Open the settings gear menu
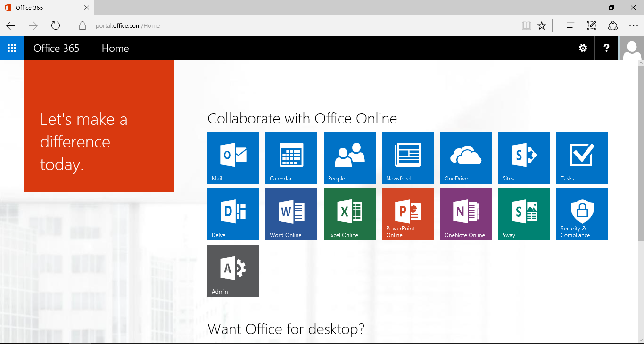Screen dimensions: 644x344 click(x=583, y=48)
